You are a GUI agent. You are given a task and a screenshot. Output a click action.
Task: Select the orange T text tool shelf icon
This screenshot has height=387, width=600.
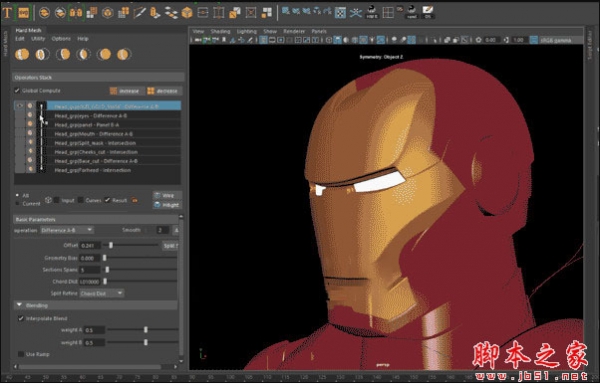pyautogui.click(x=7, y=13)
